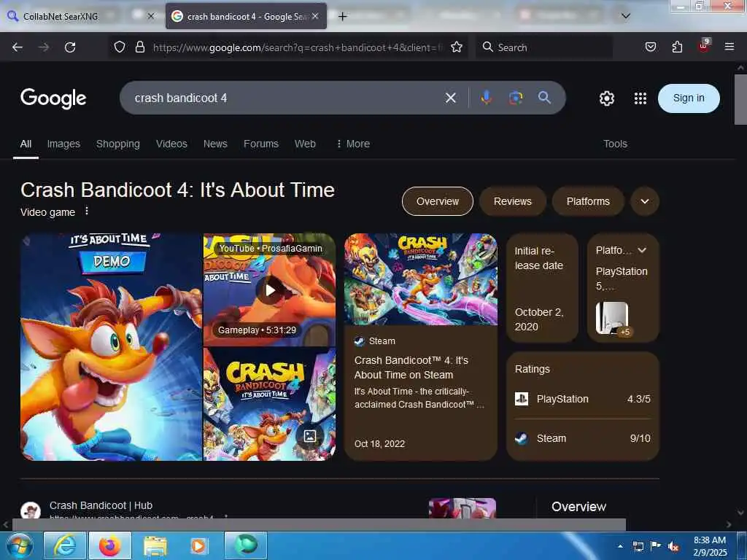Viewport: 747px width, 560px height.
Task: Select the Reviews chip
Action: coord(512,201)
